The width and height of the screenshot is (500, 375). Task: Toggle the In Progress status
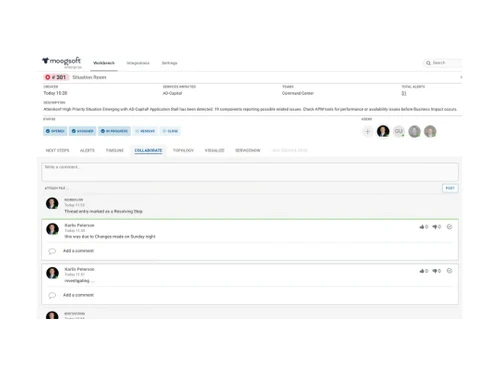click(x=114, y=131)
